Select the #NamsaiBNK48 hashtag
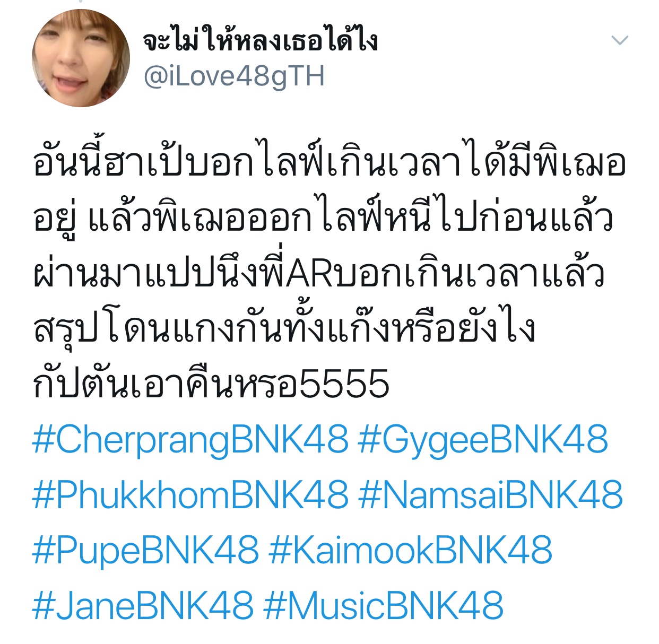This screenshot has width=659, height=644. [x=490, y=494]
